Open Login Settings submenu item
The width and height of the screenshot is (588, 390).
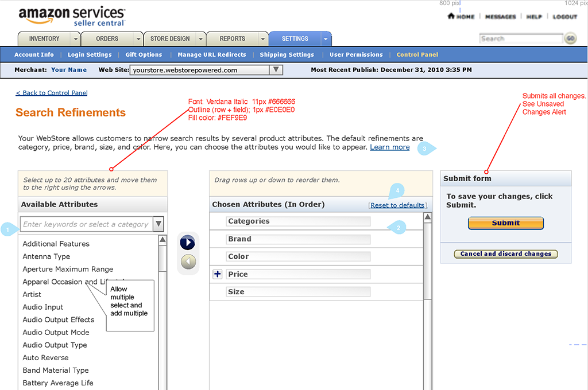(90, 54)
